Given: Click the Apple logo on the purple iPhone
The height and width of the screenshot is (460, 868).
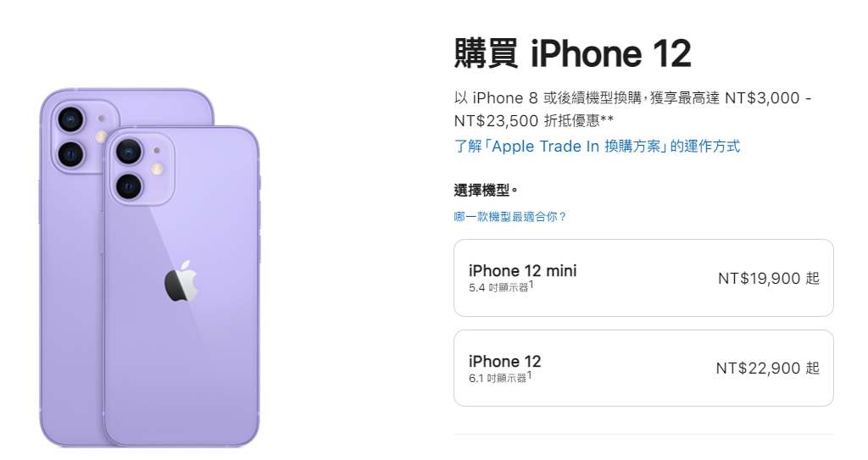Looking at the screenshot, I should pyautogui.click(x=181, y=280).
